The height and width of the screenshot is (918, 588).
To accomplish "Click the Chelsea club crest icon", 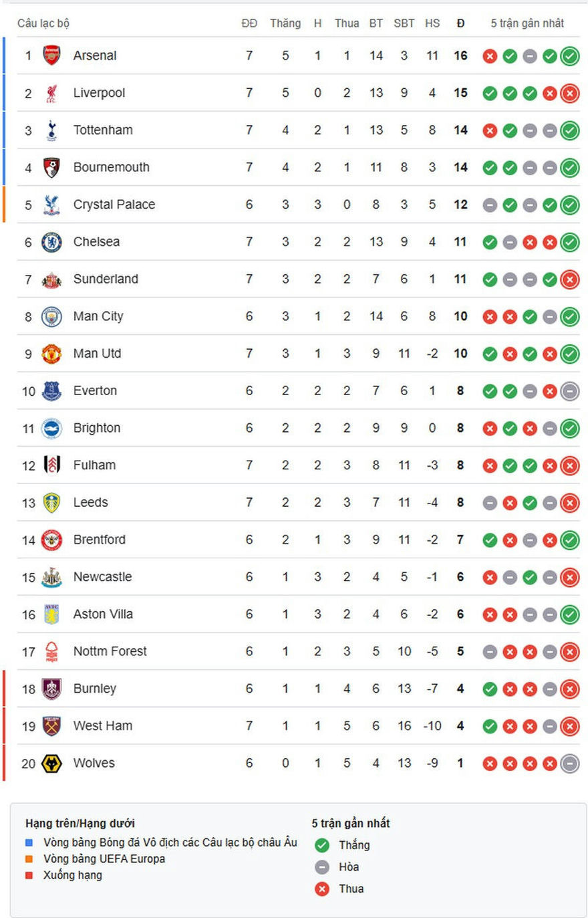I will [x=51, y=242].
